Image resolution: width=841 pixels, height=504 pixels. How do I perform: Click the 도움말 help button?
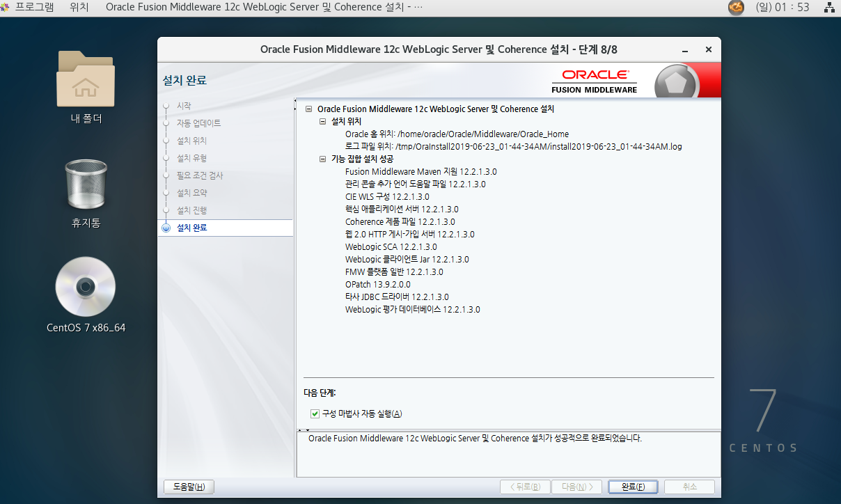189,487
